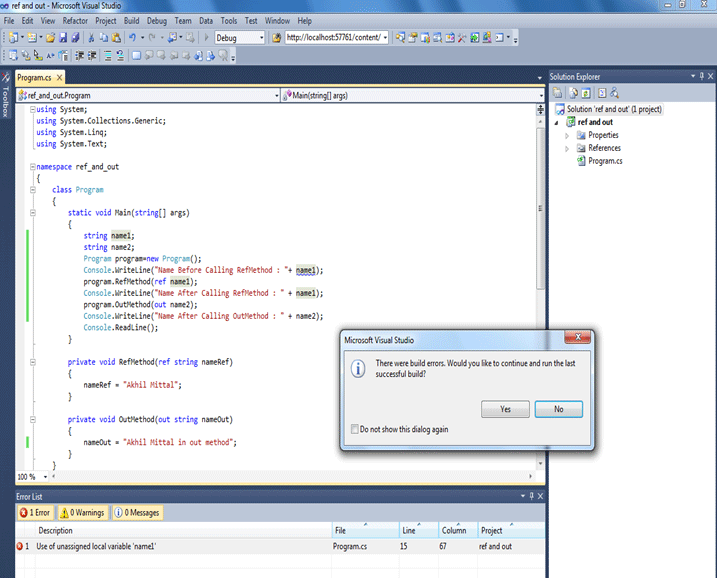Toggle the 0 Warnings filter
Screen dimensions: 717x578
[x=82, y=513]
